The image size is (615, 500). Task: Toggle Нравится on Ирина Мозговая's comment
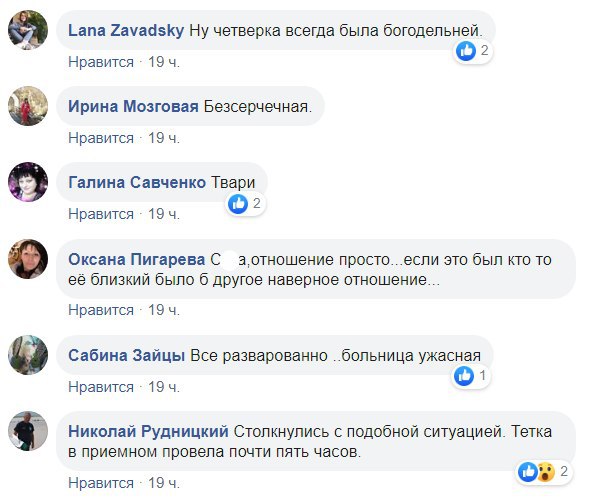101,138
